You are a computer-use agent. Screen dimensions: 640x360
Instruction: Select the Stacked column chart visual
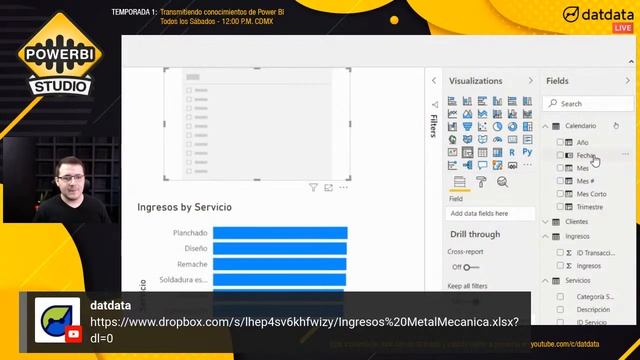[467, 101]
